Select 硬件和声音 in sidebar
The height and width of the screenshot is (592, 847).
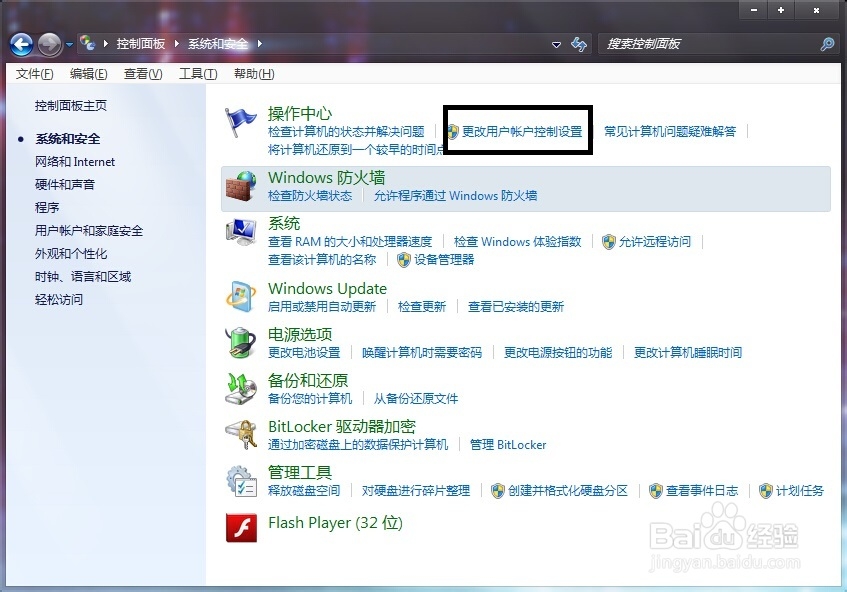[65, 185]
